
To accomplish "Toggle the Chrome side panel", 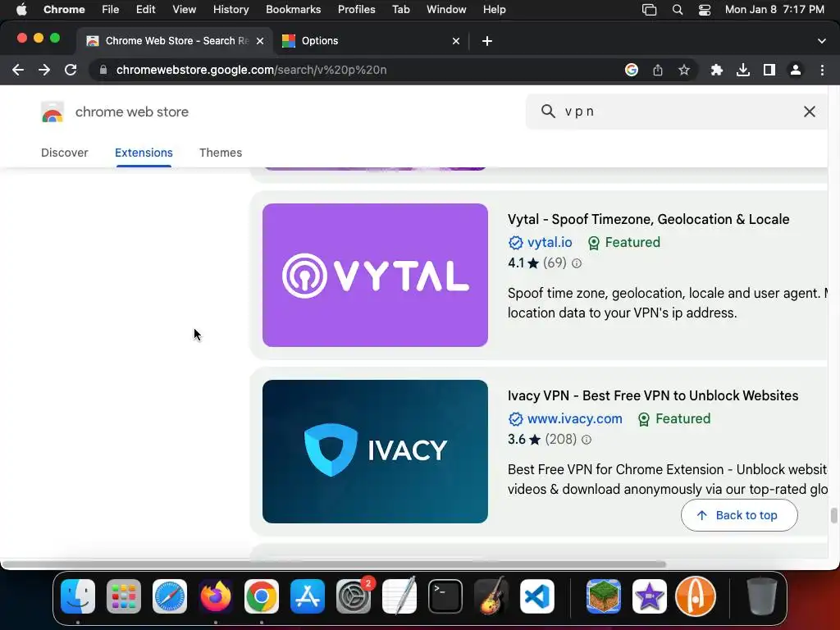I will click(x=769, y=71).
